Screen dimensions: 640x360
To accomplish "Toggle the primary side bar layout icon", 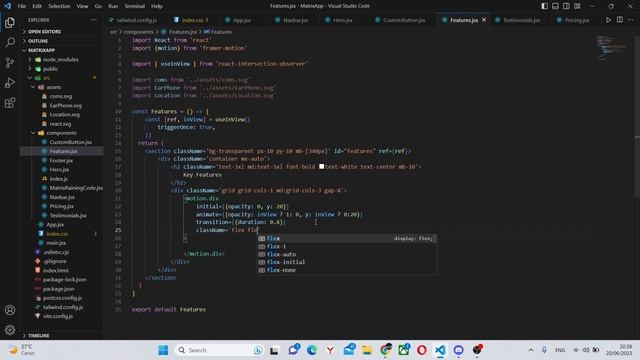I will [x=544, y=6].
